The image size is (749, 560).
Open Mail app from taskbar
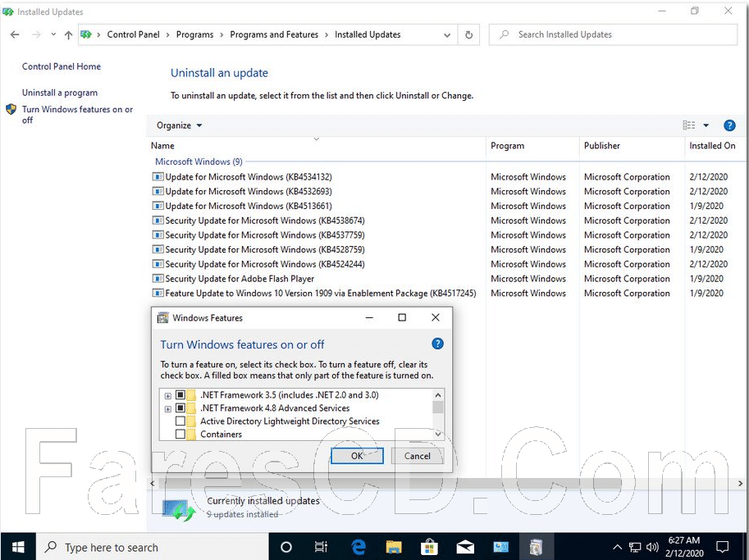pos(465,547)
